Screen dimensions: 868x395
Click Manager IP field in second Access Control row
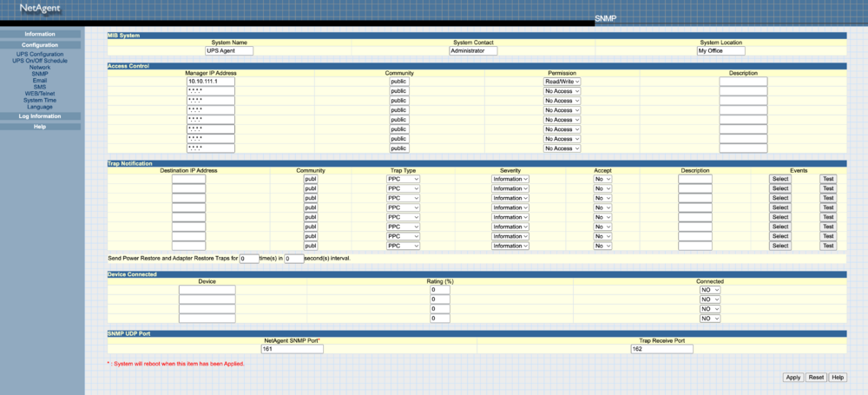pyautogui.click(x=211, y=91)
